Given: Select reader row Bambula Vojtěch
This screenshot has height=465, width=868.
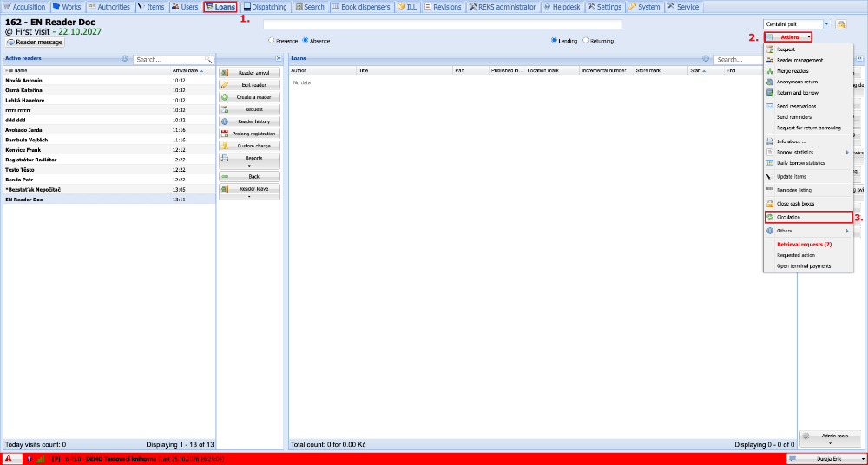Looking at the screenshot, I should [x=109, y=140].
